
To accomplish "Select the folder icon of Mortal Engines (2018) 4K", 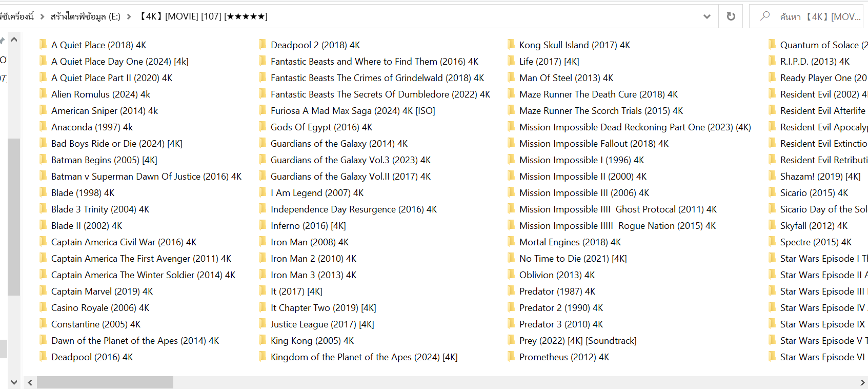I will tap(511, 242).
